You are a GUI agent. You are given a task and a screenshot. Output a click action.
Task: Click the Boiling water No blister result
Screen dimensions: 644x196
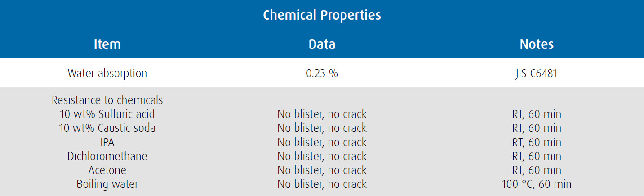point(322,184)
